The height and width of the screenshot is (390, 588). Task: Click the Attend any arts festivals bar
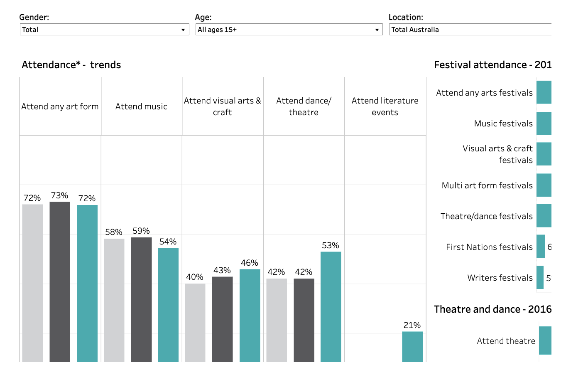(x=544, y=92)
